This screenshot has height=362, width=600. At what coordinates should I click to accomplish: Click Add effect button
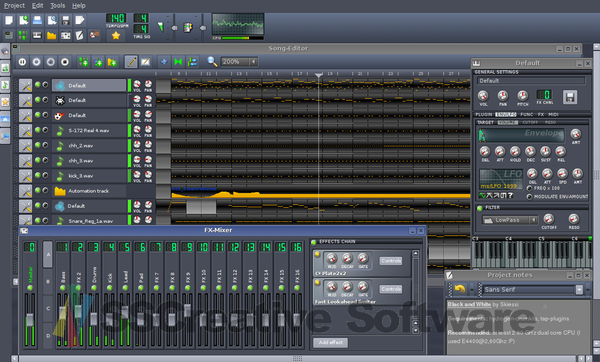click(x=331, y=342)
